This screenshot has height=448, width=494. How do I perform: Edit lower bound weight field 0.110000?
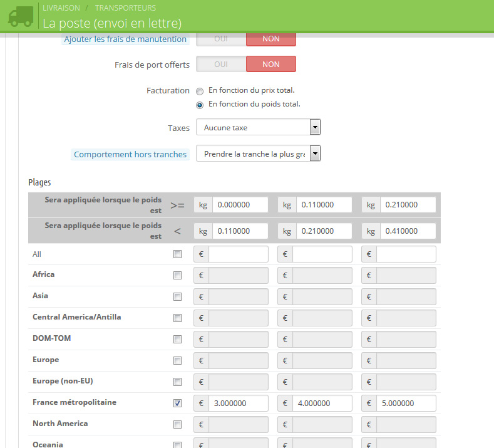(x=324, y=205)
